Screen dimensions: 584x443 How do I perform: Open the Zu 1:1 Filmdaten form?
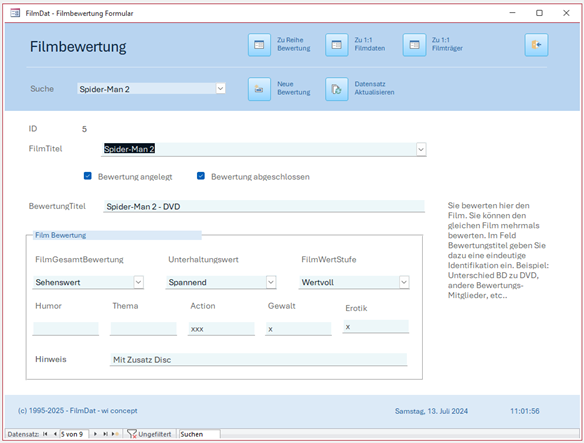tap(337, 45)
